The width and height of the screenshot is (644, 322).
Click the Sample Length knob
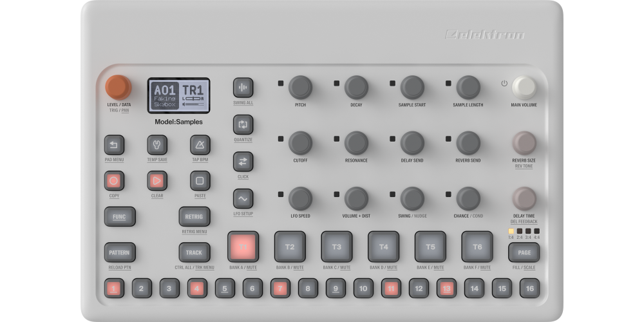(468, 88)
